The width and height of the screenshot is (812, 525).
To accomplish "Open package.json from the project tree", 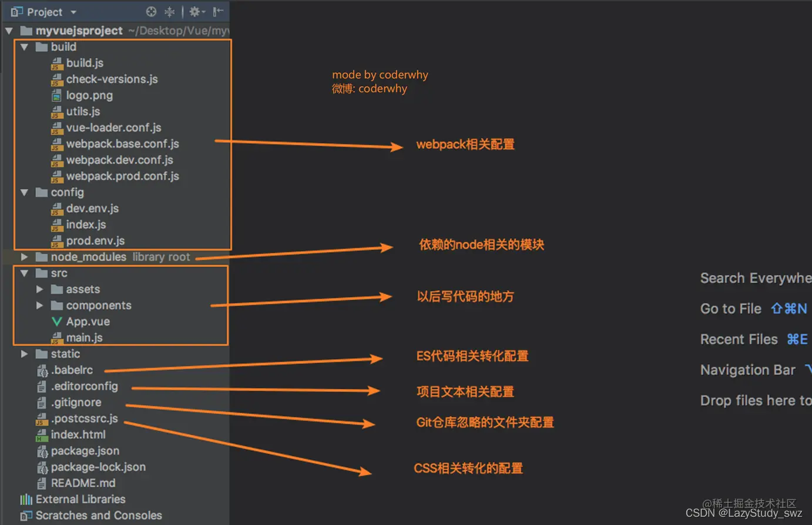I will (x=86, y=451).
